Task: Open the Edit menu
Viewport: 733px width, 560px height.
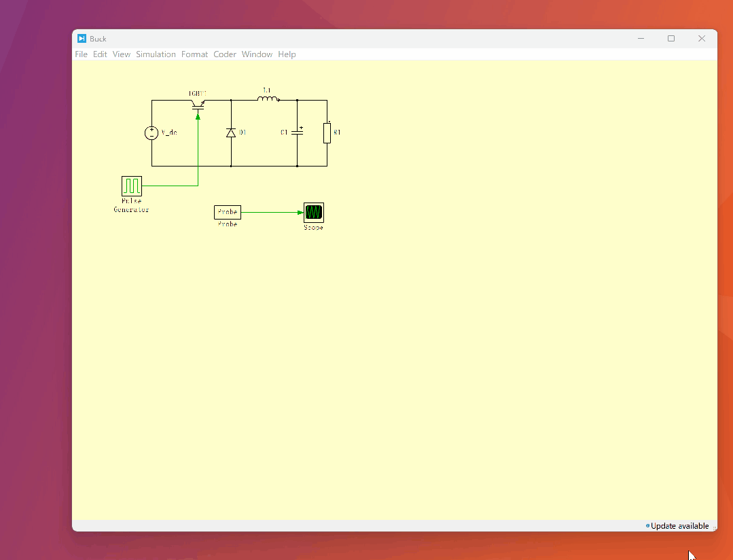Action: (100, 54)
